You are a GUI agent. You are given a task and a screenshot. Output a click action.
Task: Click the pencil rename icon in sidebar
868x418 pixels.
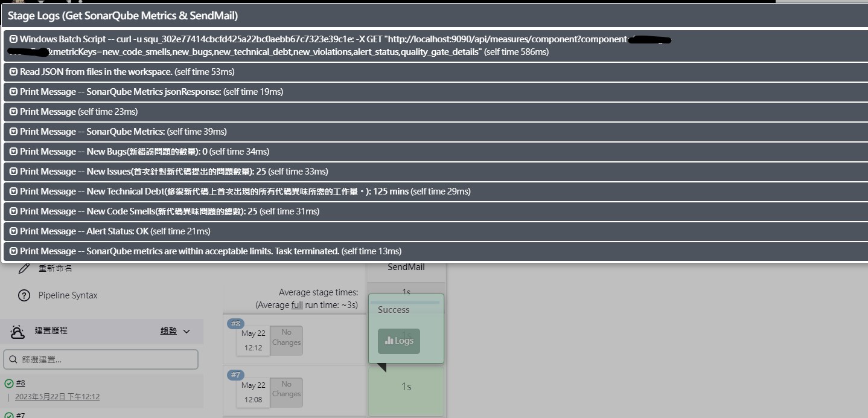click(24, 268)
